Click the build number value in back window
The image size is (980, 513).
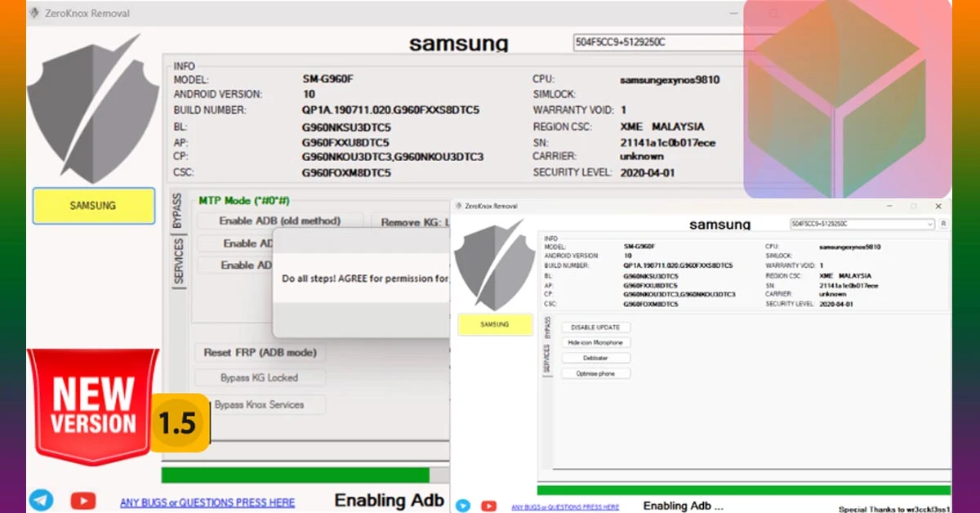[390, 110]
